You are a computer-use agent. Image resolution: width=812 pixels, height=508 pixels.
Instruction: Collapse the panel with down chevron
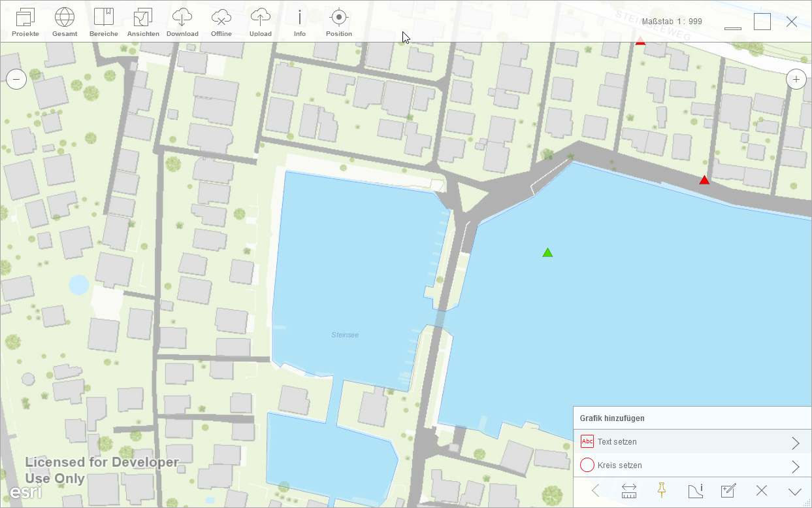coord(794,491)
